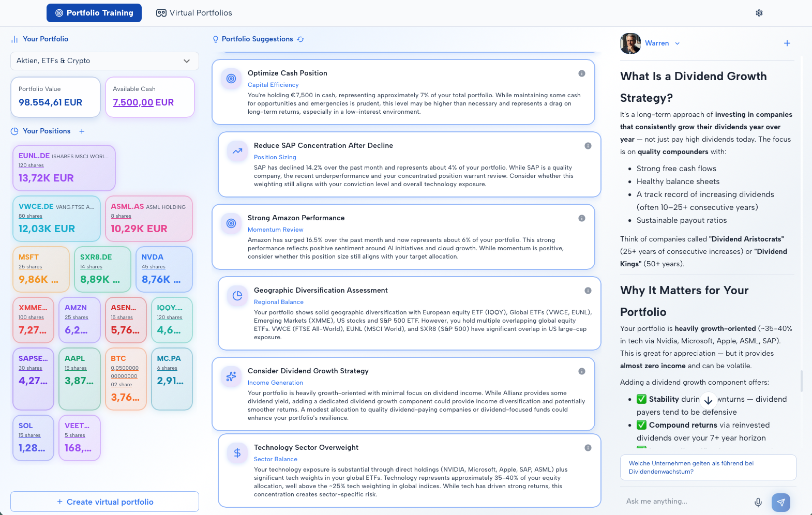Click the Create virtual portfolio button
This screenshot has height=515, width=812.
[104, 502]
